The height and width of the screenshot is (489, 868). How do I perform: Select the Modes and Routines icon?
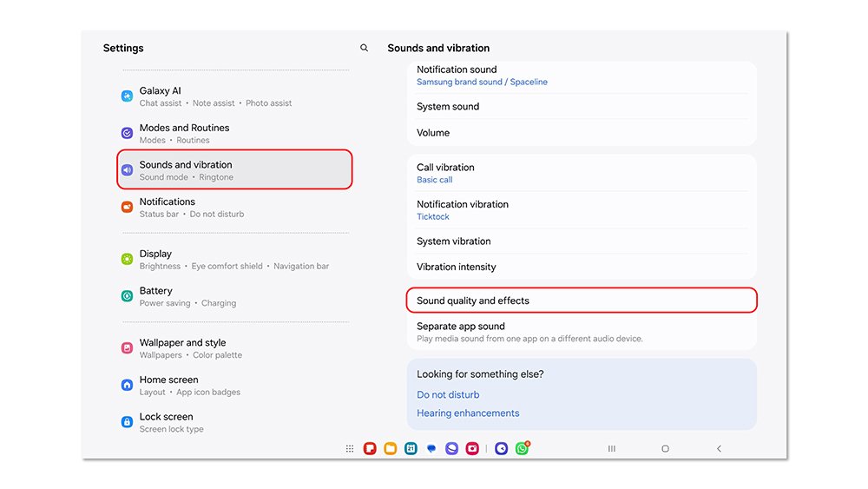point(127,134)
